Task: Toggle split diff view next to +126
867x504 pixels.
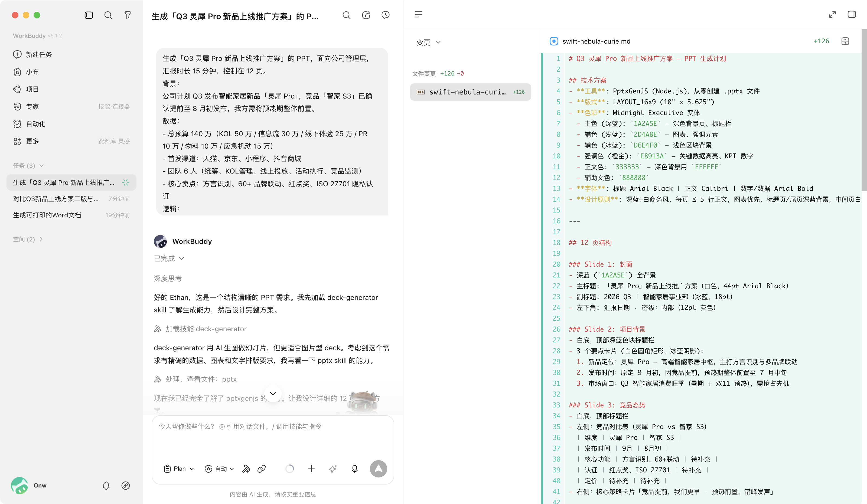Action: 845,41
